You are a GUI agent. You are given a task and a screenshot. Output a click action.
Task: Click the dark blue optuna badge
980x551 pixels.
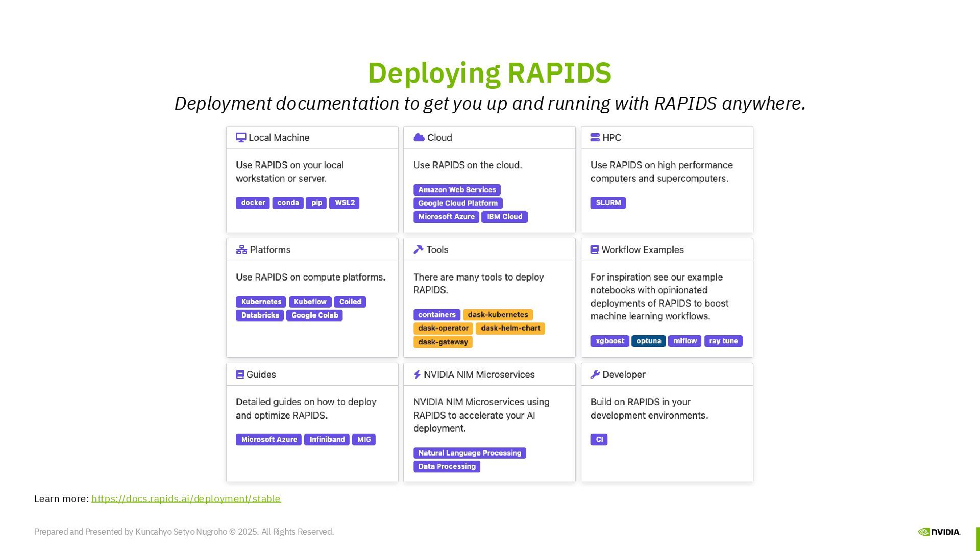(648, 341)
